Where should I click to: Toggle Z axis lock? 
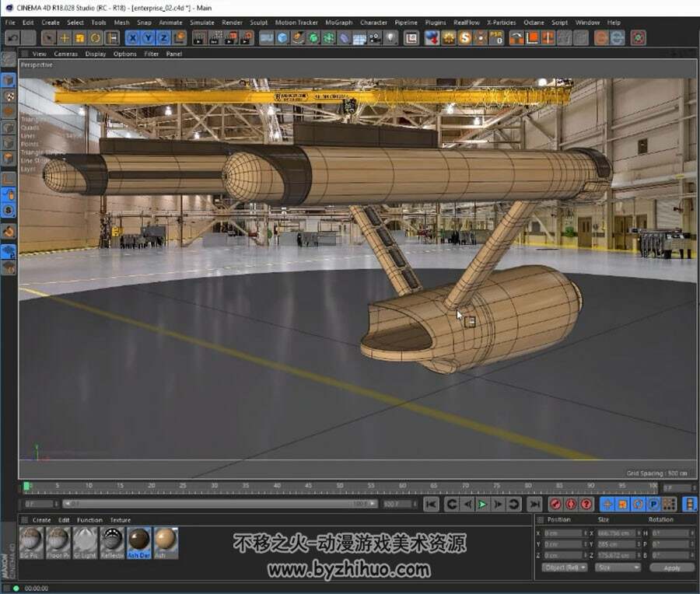tap(163, 38)
